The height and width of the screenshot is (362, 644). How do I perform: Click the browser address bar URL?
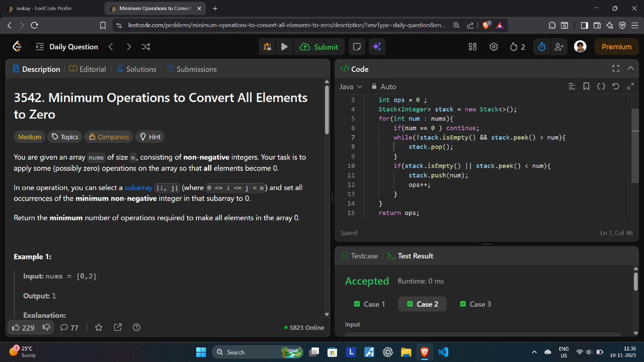coord(287,25)
